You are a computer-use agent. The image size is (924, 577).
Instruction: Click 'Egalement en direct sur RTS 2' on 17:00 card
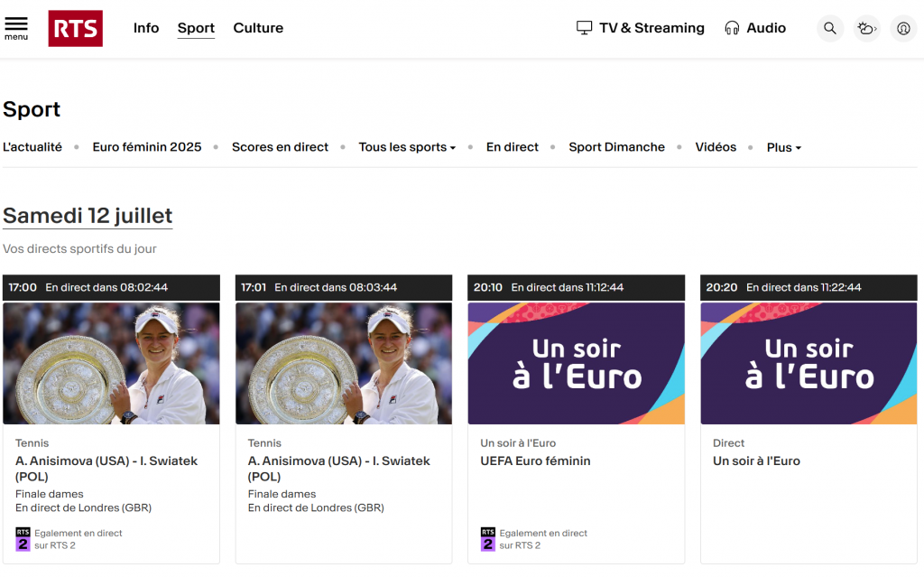(78, 539)
